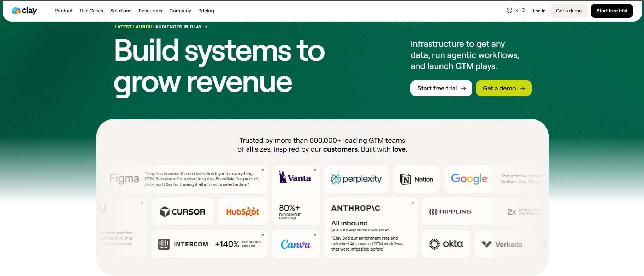The height and width of the screenshot is (276, 644).
Task: Open the Product menu
Action: 64,11
